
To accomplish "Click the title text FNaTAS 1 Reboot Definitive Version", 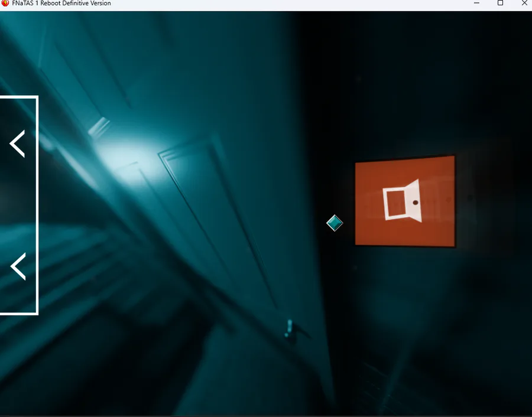I will pyautogui.click(x=61, y=3).
